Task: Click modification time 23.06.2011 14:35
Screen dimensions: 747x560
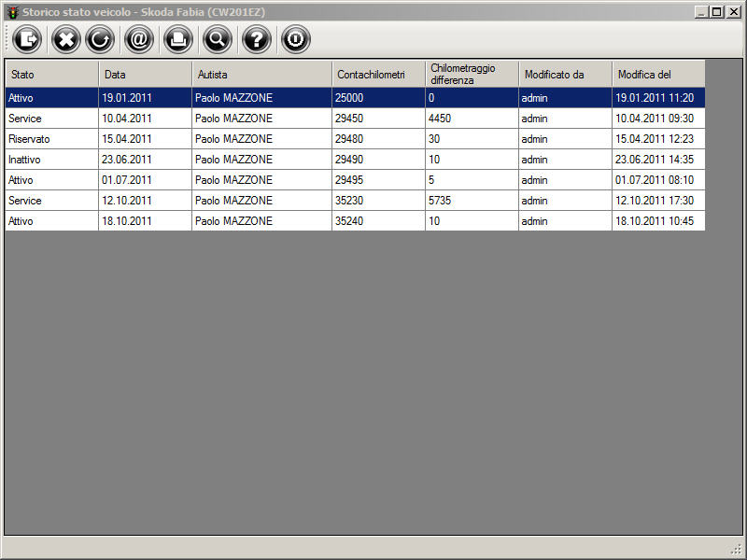Action: (658, 159)
